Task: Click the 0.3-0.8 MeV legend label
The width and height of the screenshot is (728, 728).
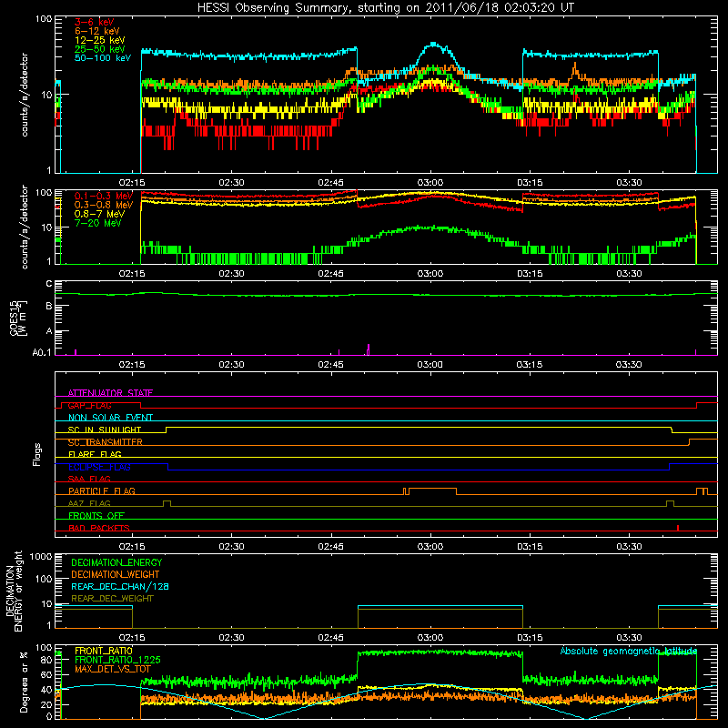Action: click(x=104, y=205)
